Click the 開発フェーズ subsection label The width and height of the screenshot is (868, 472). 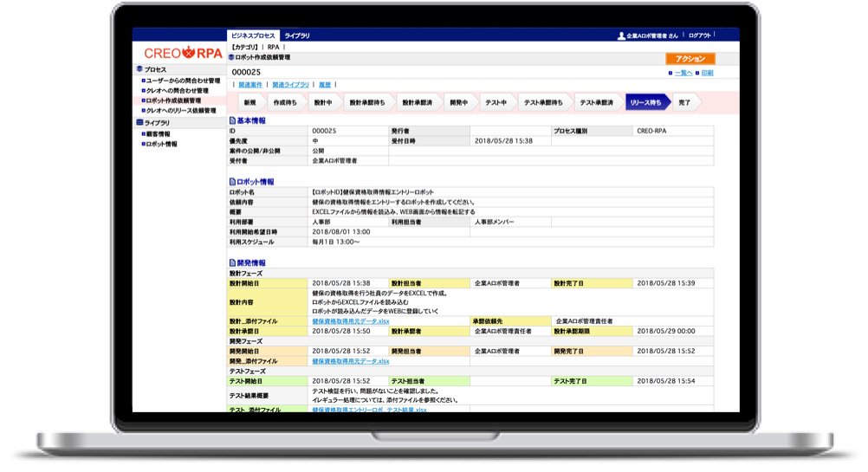pos(246,341)
